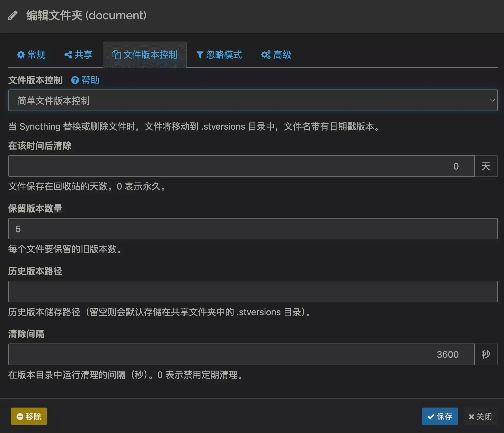Click the empty 历史版本路径 input field
Viewport: 504px width, 433px height.
(x=253, y=292)
